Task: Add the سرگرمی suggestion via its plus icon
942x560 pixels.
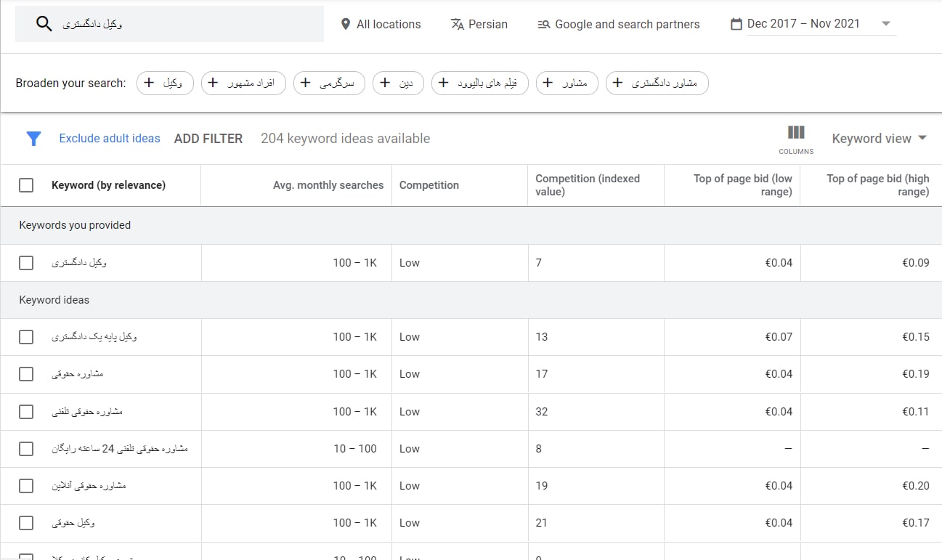Action: click(306, 83)
